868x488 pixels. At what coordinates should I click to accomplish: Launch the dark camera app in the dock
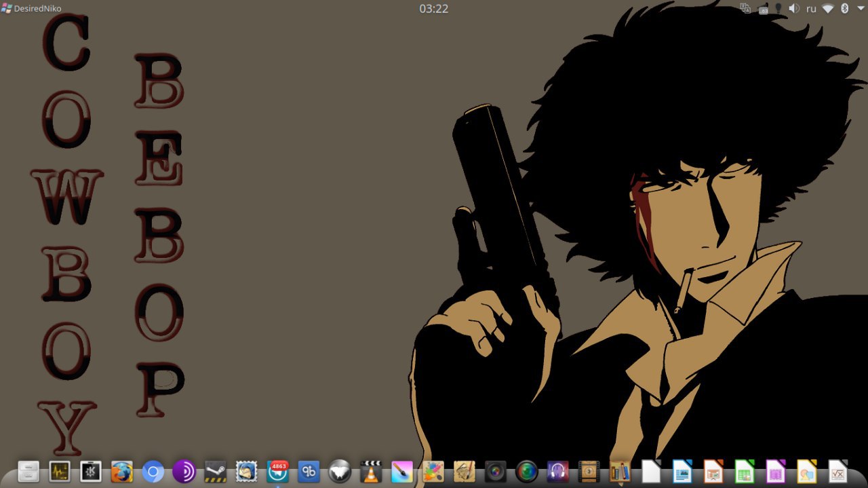tap(496, 471)
